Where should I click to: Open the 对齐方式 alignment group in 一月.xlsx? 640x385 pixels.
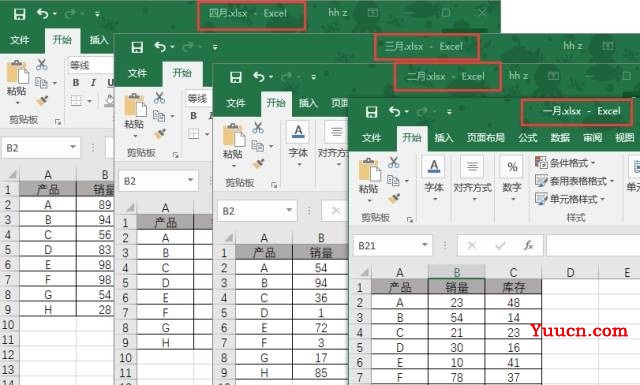click(472, 178)
